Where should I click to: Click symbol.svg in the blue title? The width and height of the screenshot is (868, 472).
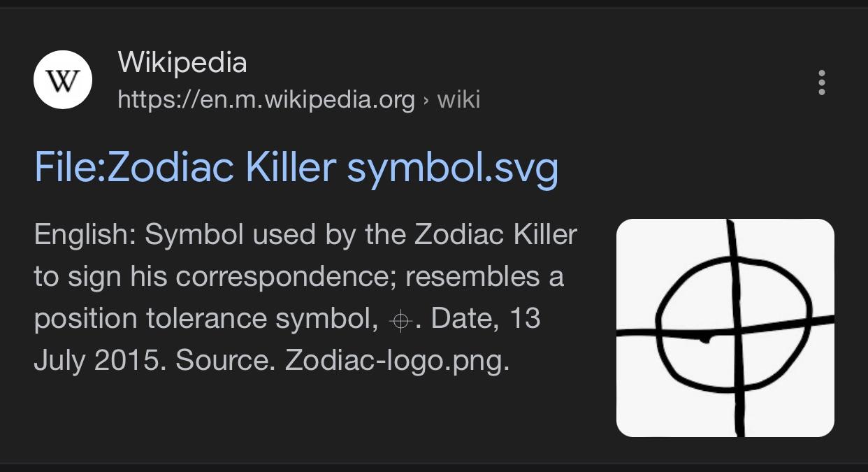tap(453, 169)
